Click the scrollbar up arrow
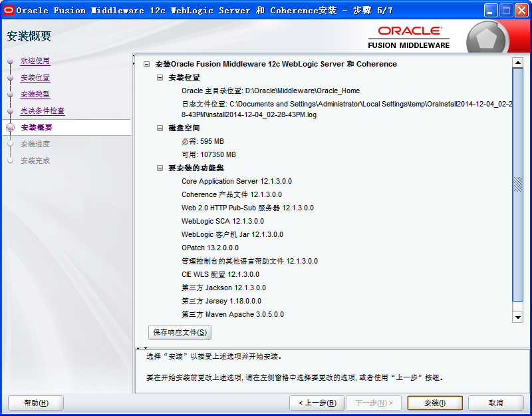The image size is (532, 416). 518,63
